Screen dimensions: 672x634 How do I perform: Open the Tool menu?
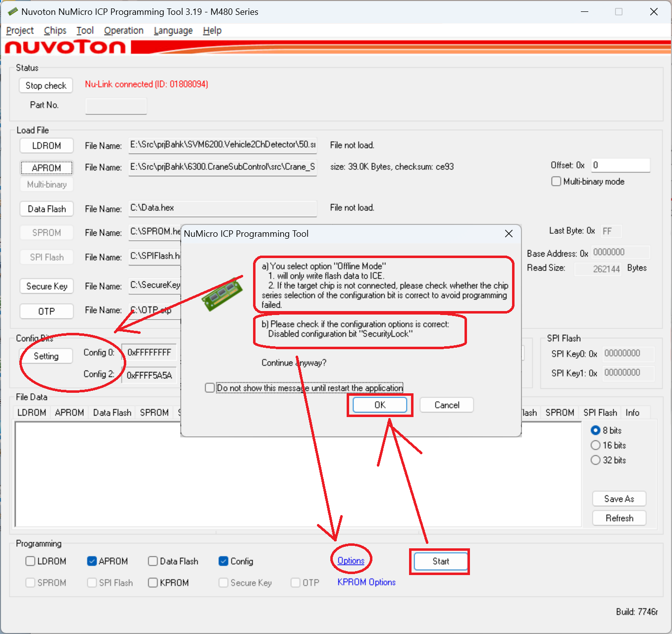click(85, 31)
